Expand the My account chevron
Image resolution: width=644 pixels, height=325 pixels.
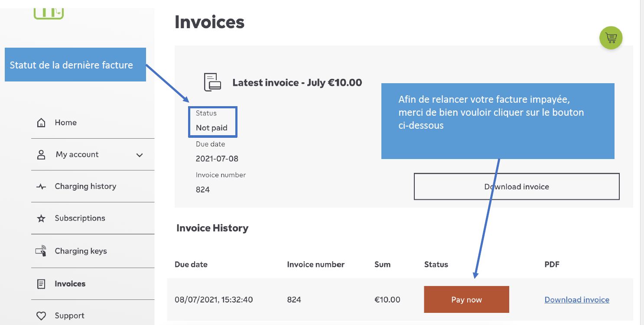140,155
